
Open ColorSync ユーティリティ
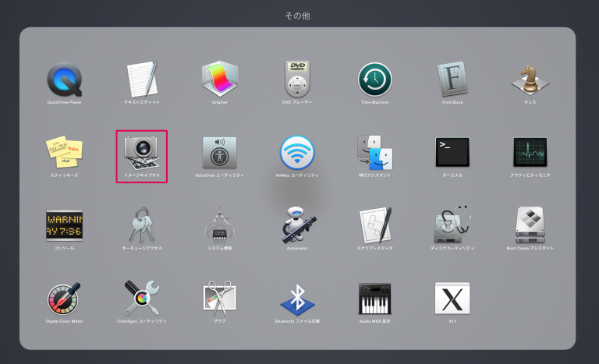click(142, 299)
